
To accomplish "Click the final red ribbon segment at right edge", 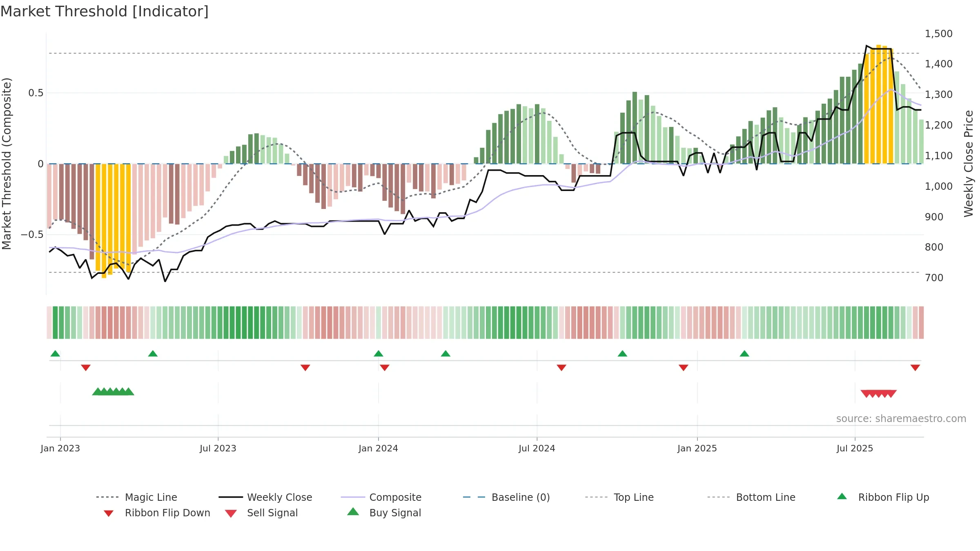I will pyautogui.click(x=921, y=322).
